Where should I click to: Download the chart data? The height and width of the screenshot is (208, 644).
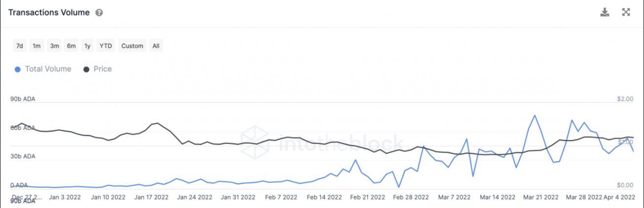[605, 12]
